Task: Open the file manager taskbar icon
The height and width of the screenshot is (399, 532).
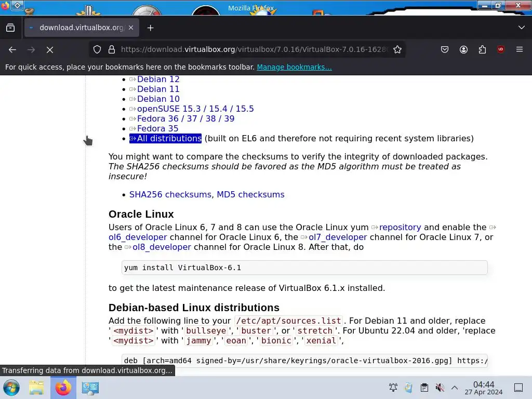Action: [36, 388]
